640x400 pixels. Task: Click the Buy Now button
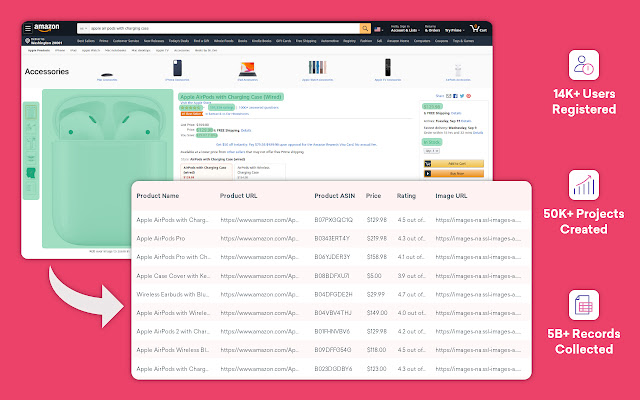[x=454, y=173]
